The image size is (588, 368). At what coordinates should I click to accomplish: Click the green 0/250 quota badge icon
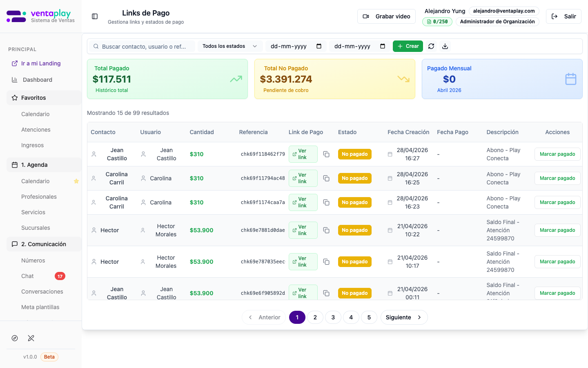[430, 21]
